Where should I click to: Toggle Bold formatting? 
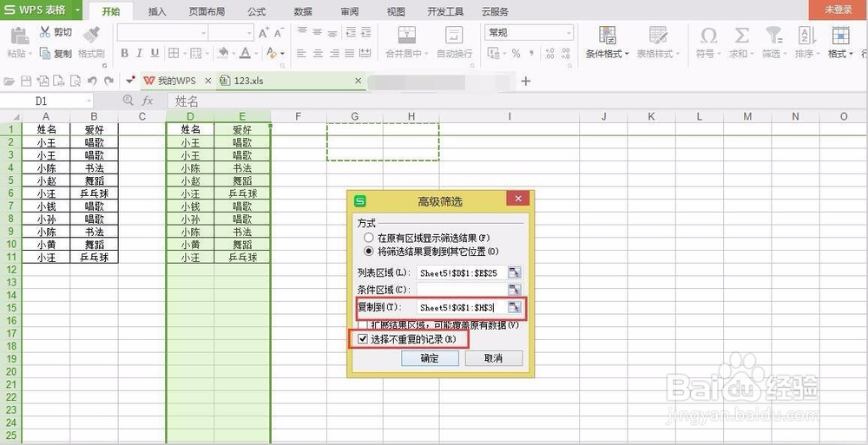point(124,54)
